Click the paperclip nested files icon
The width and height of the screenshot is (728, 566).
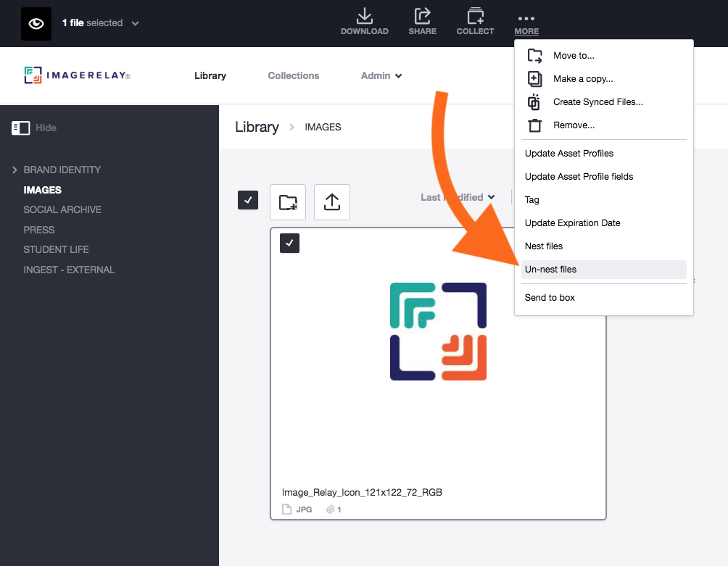(x=330, y=509)
